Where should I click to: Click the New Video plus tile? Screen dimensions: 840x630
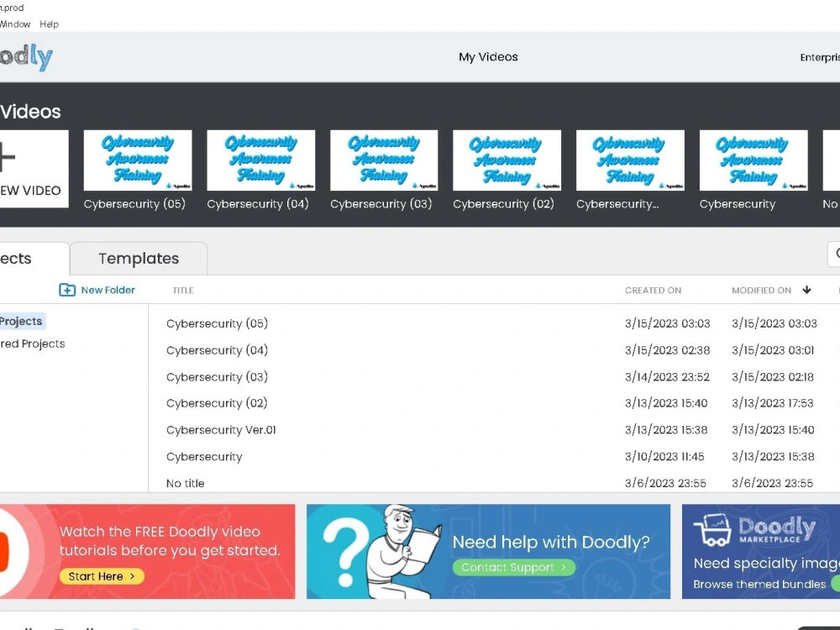[x=34, y=169]
